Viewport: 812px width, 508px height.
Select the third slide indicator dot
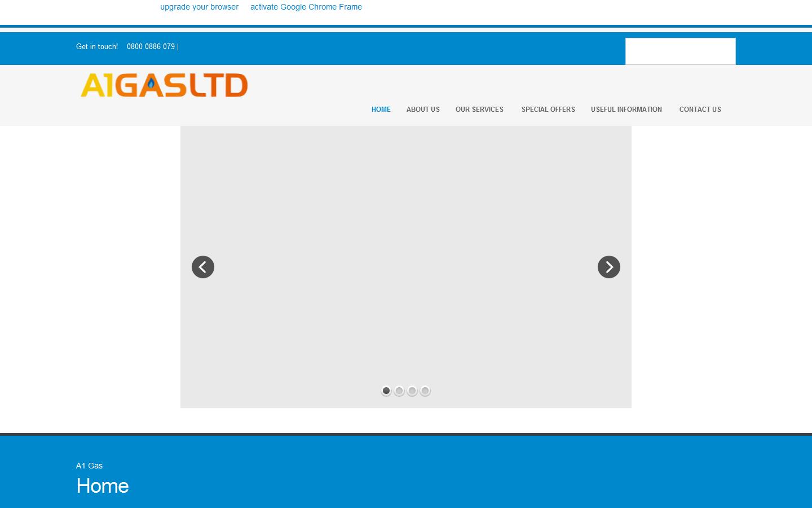point(412,391)
